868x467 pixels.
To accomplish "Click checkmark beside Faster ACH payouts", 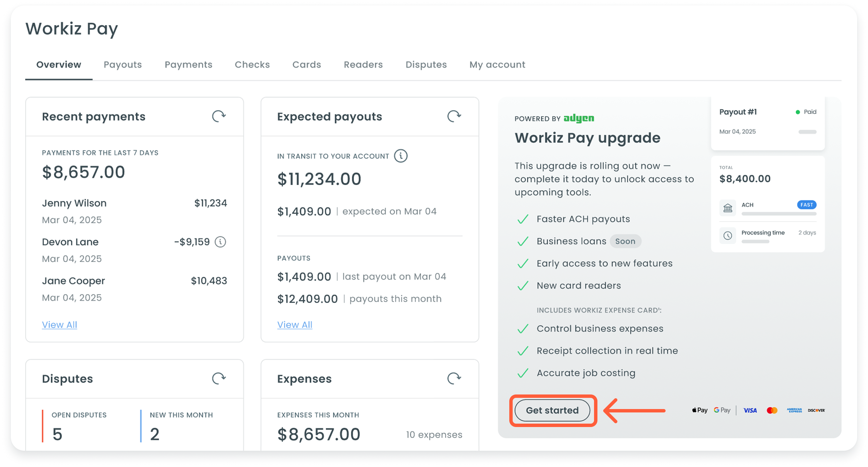I will pos(523,219).
